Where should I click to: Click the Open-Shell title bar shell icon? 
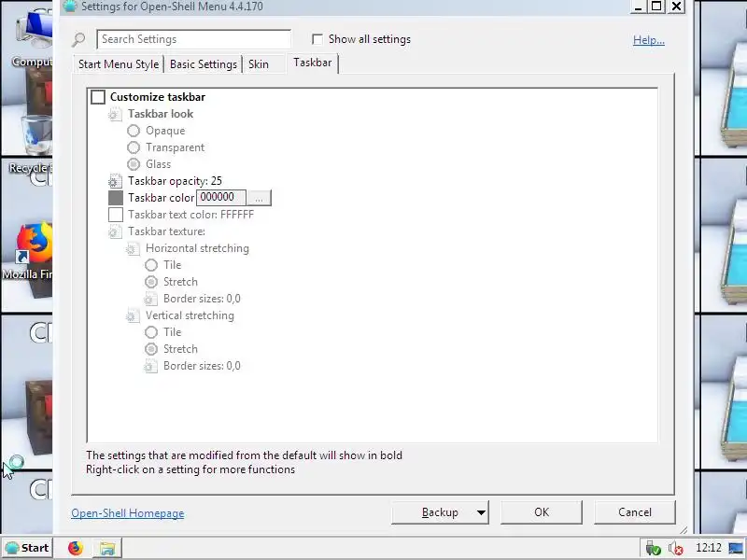click(69, 7)
